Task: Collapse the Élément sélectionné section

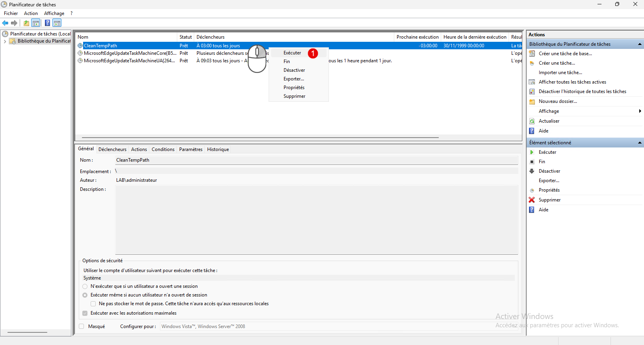Action: pos(639,143)
